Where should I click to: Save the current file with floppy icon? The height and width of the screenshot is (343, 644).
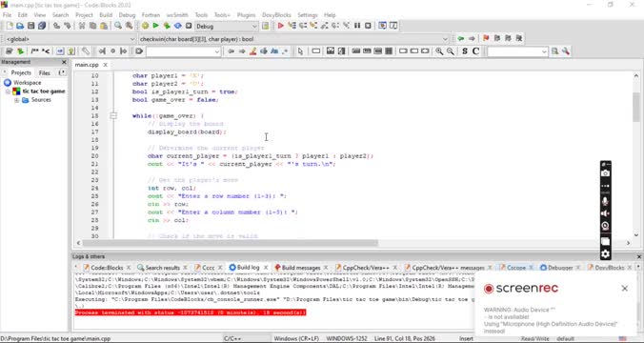[30, 26]
